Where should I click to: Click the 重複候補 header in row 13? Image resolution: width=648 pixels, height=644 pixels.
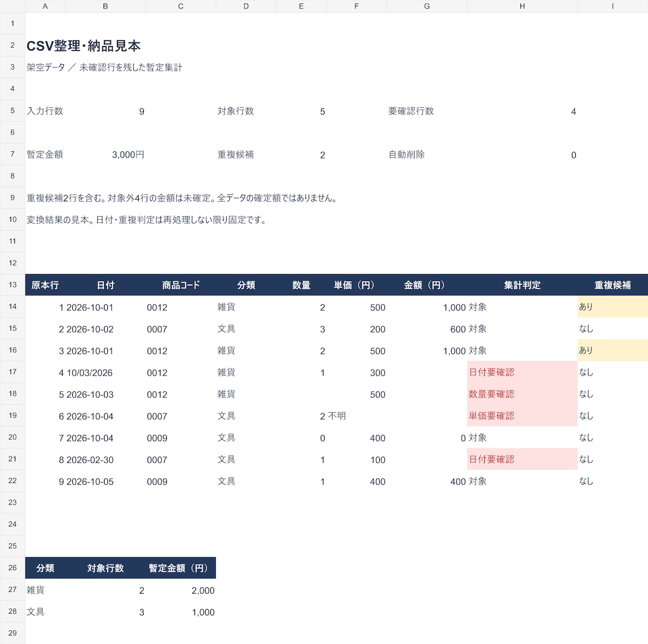[612, 285]
